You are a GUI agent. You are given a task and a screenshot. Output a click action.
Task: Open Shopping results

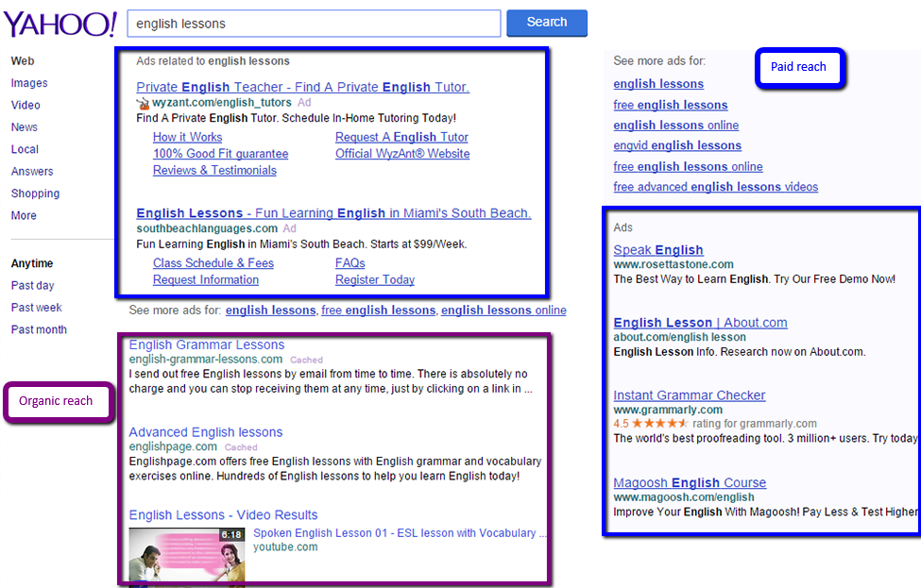[x=35, y=193]
